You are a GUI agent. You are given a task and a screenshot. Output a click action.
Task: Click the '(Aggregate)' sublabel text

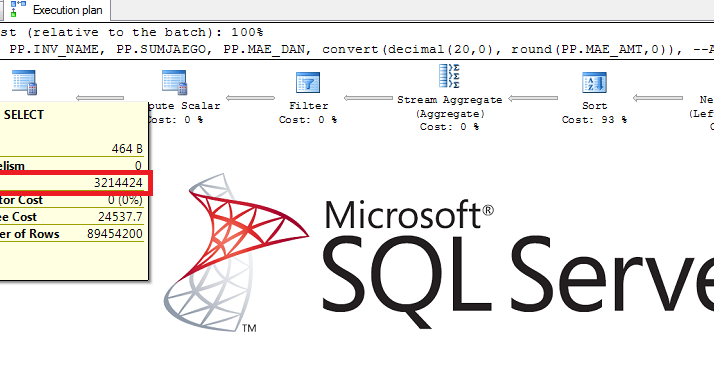coord(450,114)
